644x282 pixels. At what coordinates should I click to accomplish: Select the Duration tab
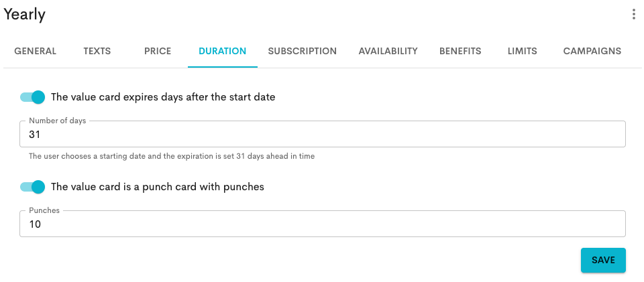[x=223, y=51]
